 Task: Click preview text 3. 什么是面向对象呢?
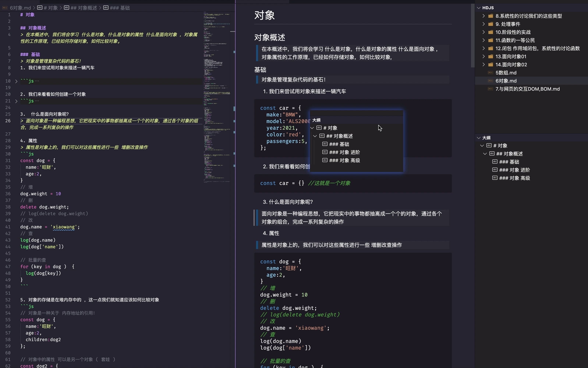[288, 202]
